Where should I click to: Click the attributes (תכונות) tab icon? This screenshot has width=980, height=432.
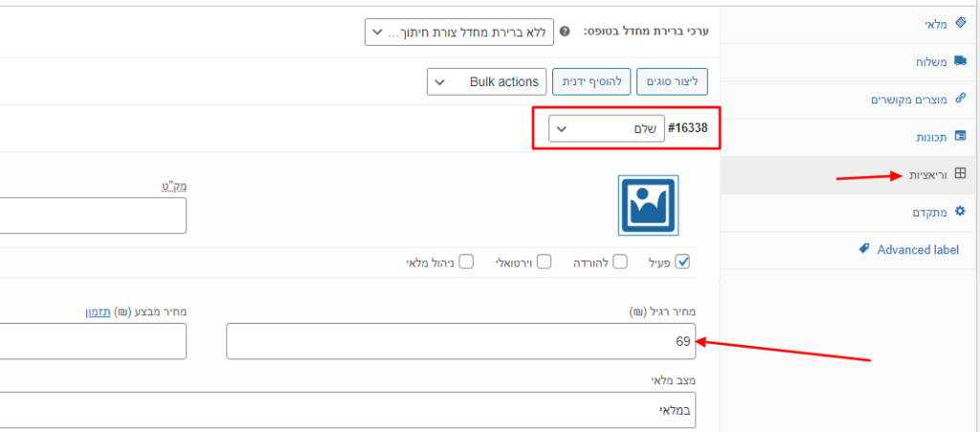961,137
